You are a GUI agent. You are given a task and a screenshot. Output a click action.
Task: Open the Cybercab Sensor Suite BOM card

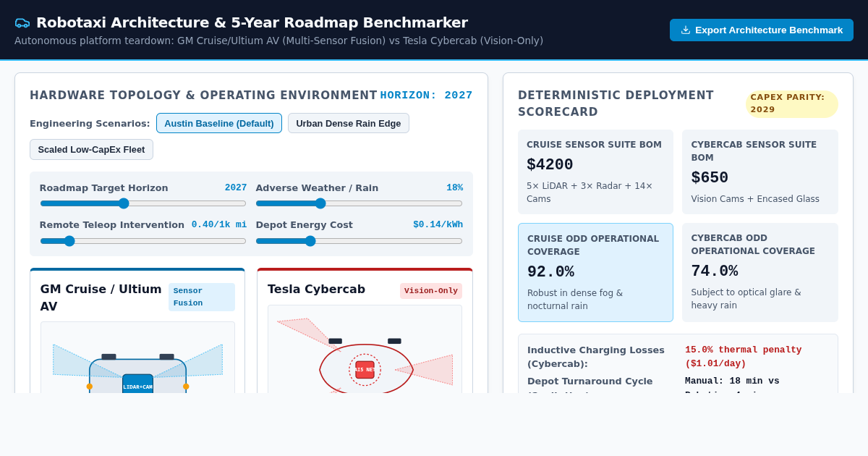(760, 172)
